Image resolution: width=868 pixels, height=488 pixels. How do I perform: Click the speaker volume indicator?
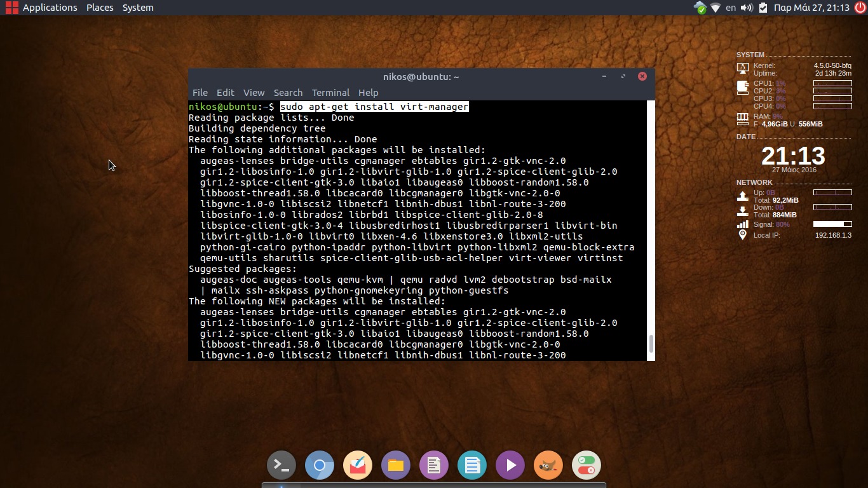pos(747,8)
